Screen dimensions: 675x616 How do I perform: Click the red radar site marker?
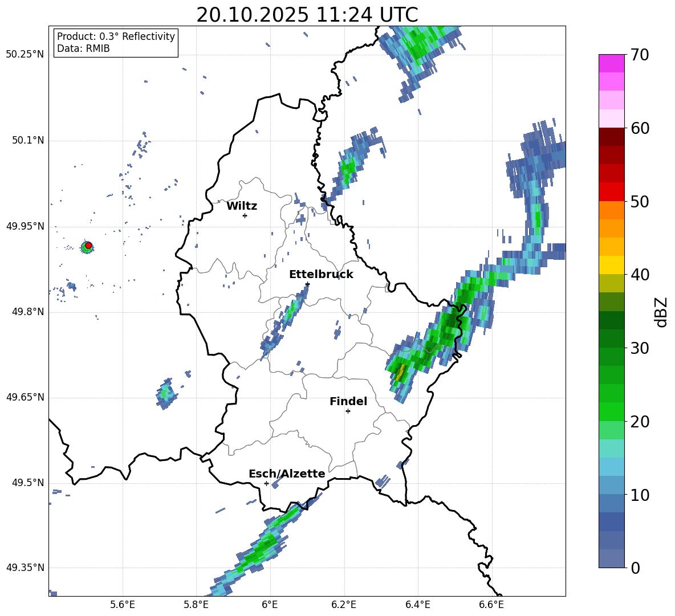(88, 245)
